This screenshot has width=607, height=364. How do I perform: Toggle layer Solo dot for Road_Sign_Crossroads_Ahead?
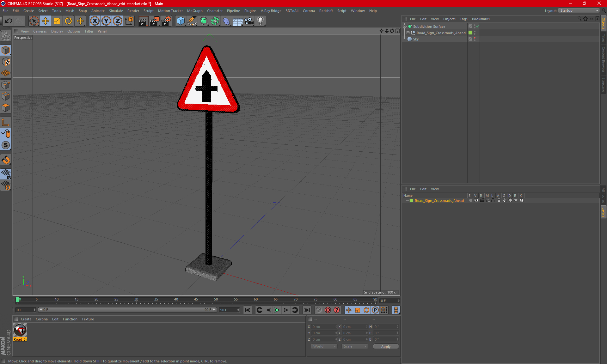pyautogui.click(x=470, y=200)
